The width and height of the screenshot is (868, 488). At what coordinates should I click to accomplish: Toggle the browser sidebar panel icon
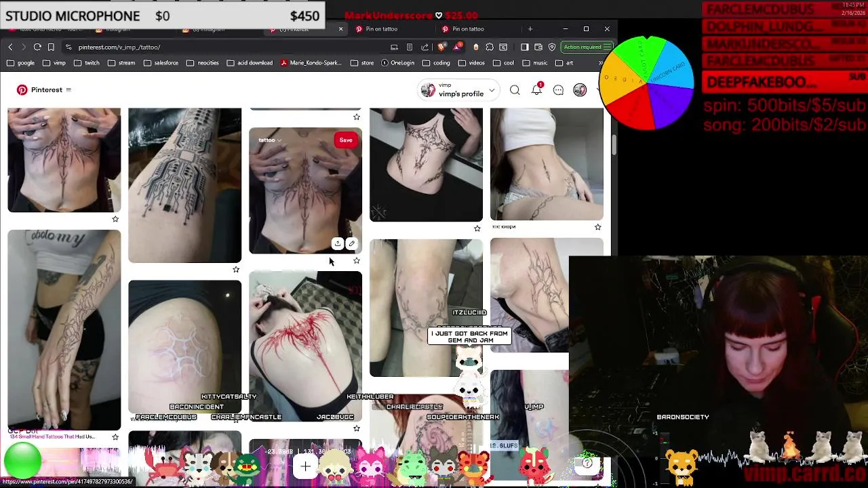[x=524, y=47]
